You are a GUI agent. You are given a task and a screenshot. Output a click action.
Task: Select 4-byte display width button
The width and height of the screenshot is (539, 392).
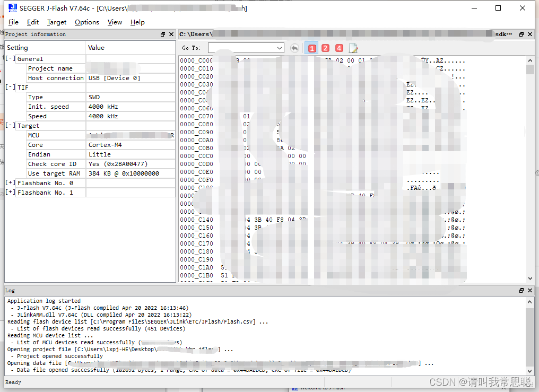pos(339,48)
